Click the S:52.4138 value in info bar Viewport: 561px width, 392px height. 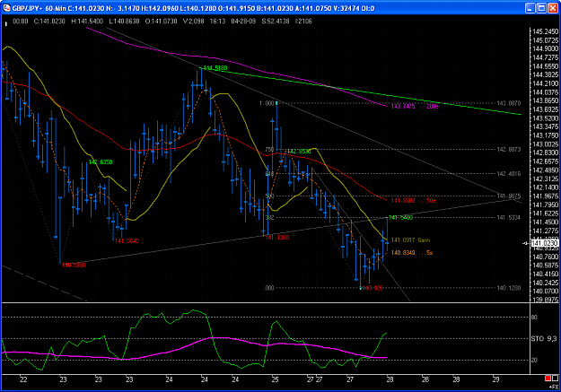click(x=276, y=22)
